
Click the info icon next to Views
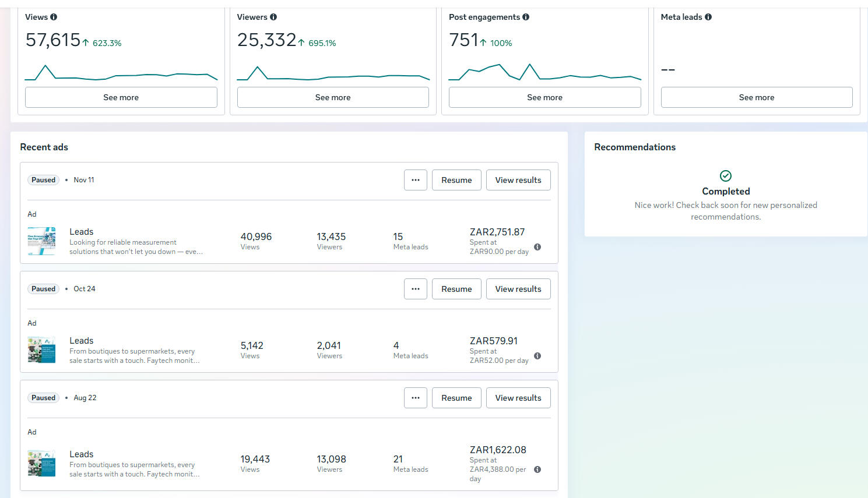tap(54, 17)
